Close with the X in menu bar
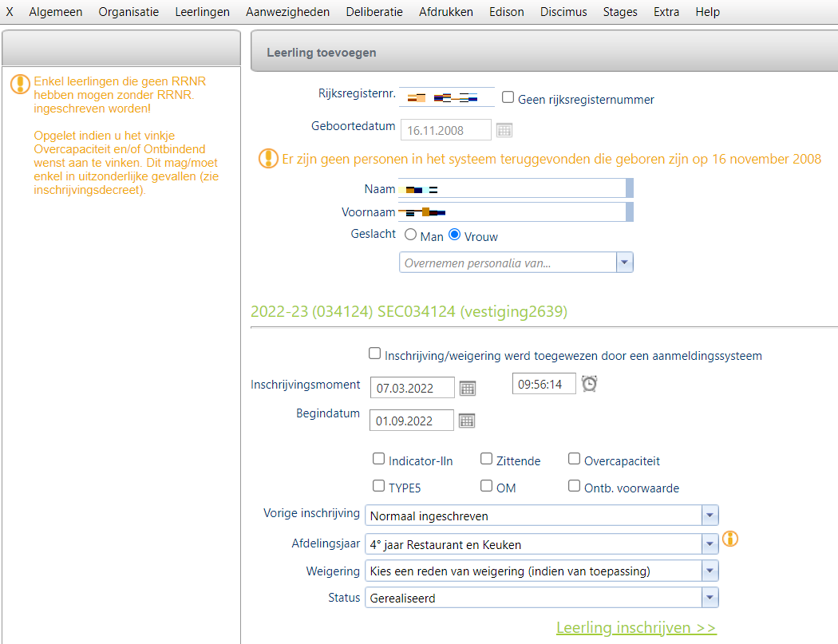 pyautogui.click(x=10, y=12)
